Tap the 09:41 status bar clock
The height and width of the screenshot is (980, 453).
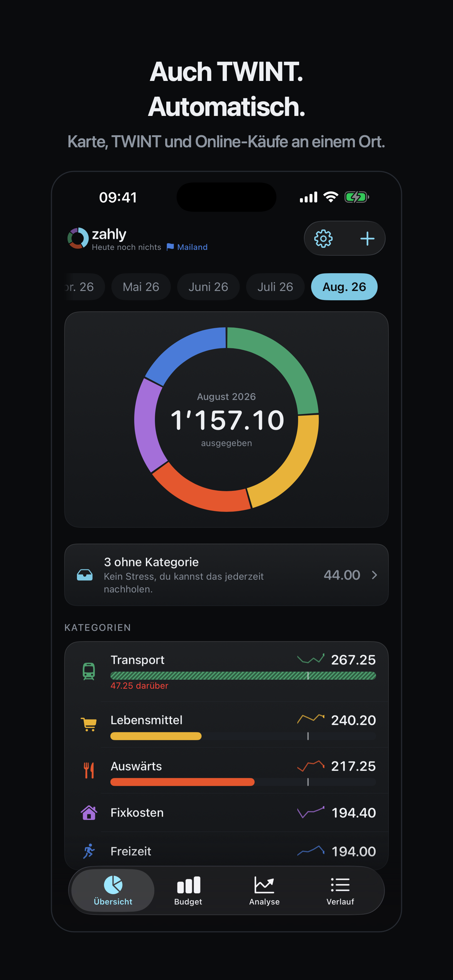click(x=118, y=197)
